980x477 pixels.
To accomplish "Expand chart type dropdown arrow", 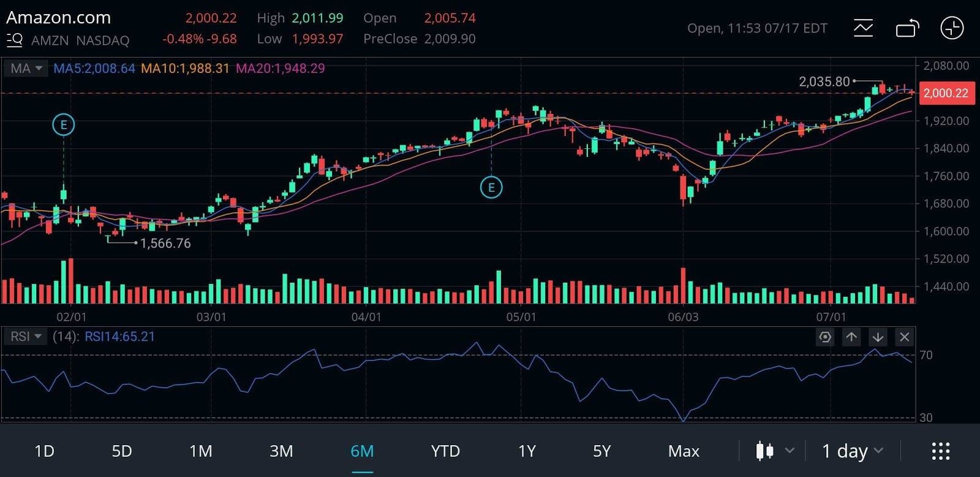I will 790,451.
